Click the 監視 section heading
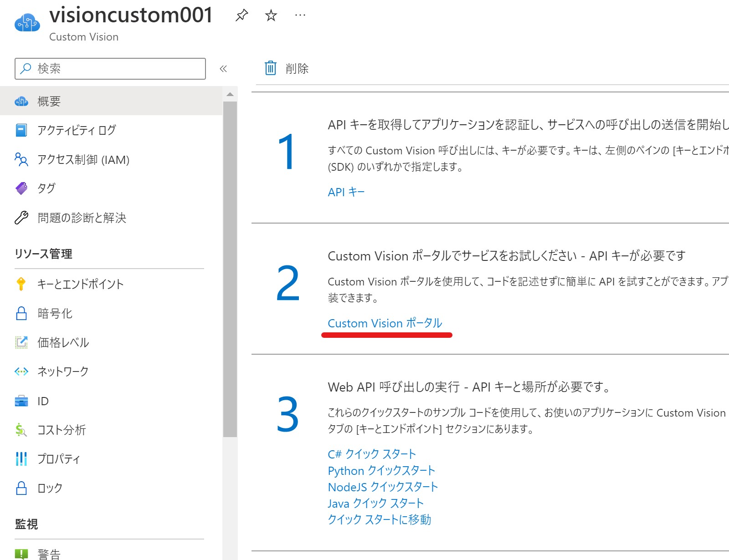The height and width of the screenshot is (560, 729). 26,524
